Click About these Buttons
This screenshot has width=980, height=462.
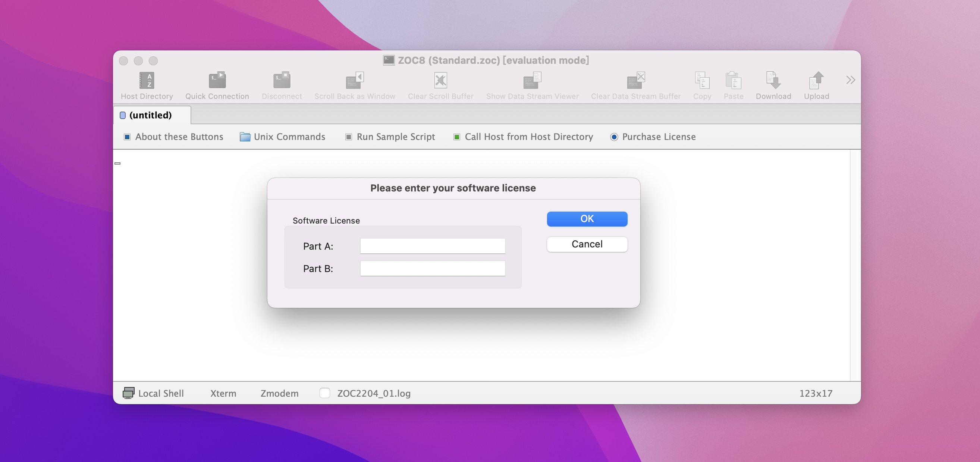tap(173, 137)
